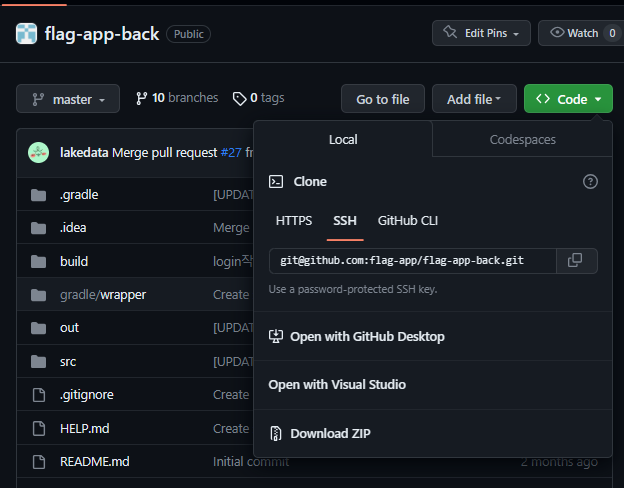This screenshot has height=488, width=624.
Task: Click the GitHub Desktop download icon
Action: [276, 336]
